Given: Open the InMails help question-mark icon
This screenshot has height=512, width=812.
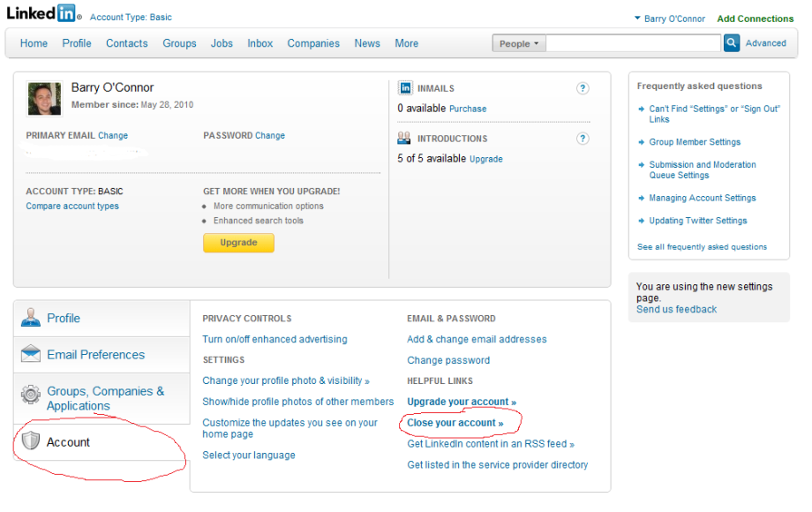Looking at the screenshot, I should (583, 88).
